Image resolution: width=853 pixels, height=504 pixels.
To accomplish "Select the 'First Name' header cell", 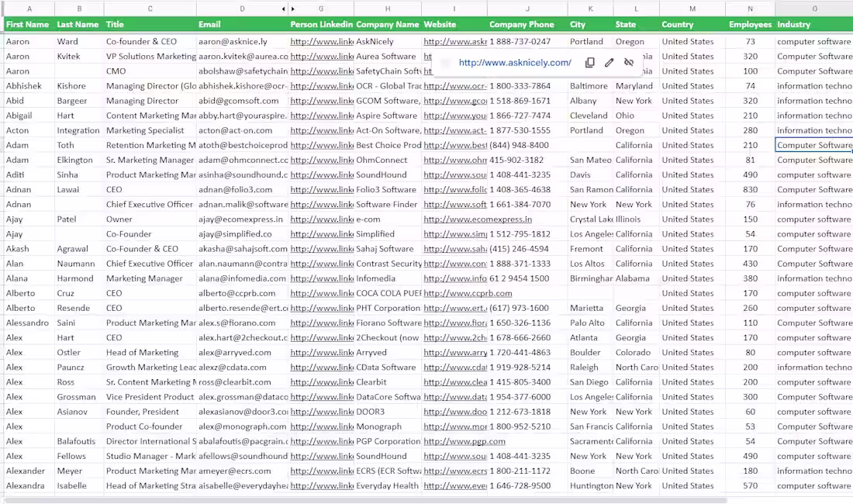I will [x=29, y=25].
